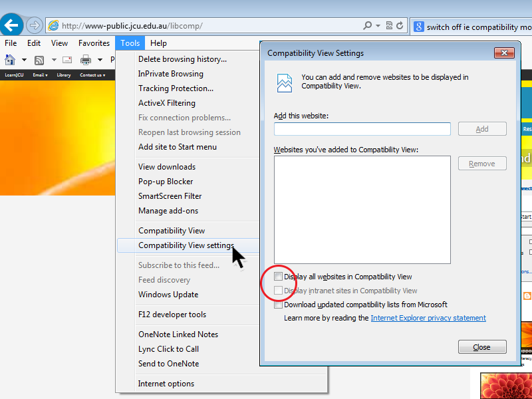Click the Internet Explorer page icon in address bar
The height and width of the screenshot is (399, 532).
coord(53,26)
